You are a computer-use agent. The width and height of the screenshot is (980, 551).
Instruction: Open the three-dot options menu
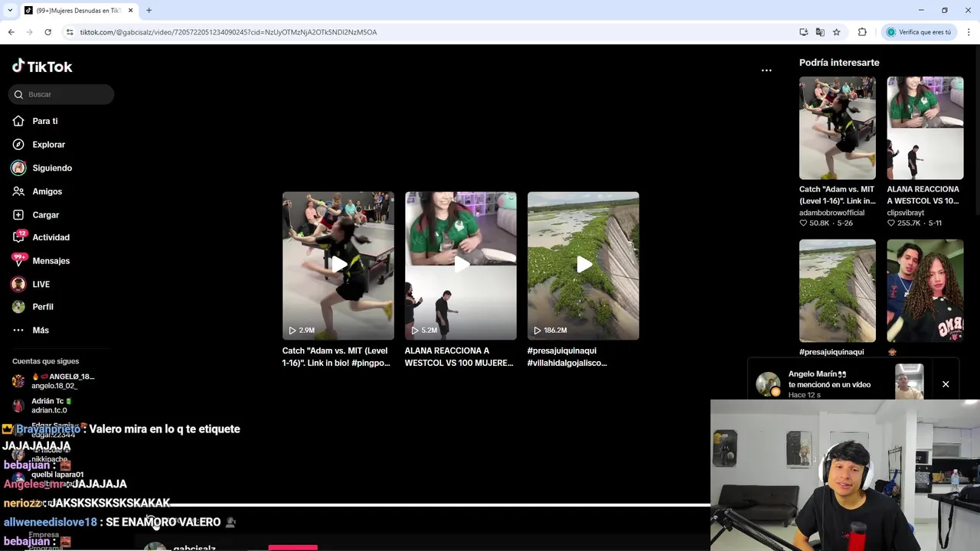[x=766, y=70]
